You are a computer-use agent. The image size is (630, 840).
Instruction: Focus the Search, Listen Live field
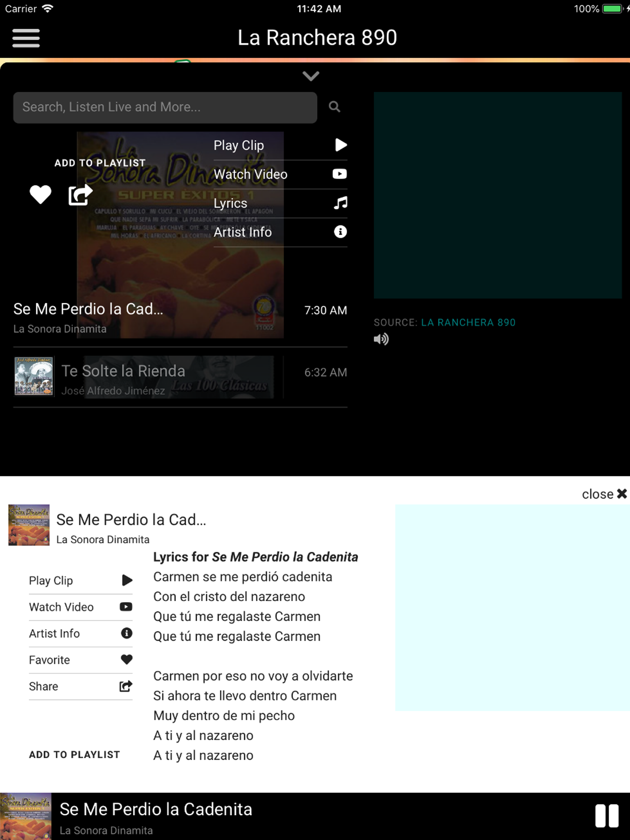[x=165, y=108]
